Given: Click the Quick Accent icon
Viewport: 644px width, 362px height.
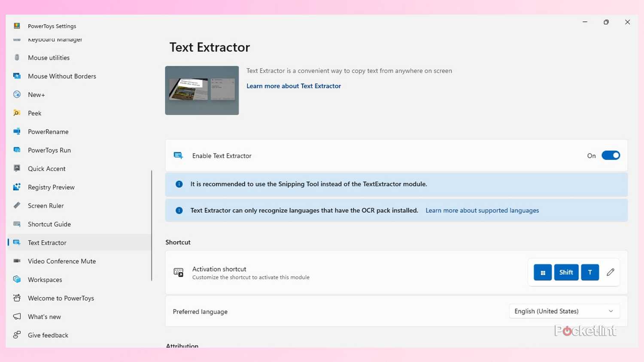Looking at the screenshot, I should 17,168.
